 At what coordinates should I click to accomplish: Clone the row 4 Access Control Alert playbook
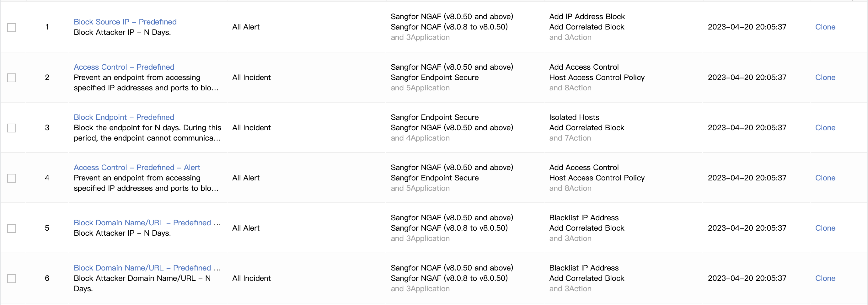pos(825,178)
